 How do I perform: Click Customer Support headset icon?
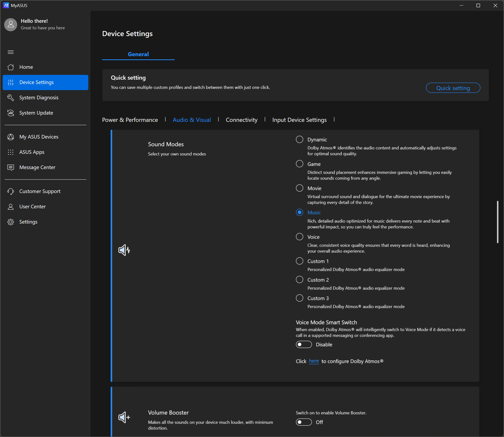(10, 191)
